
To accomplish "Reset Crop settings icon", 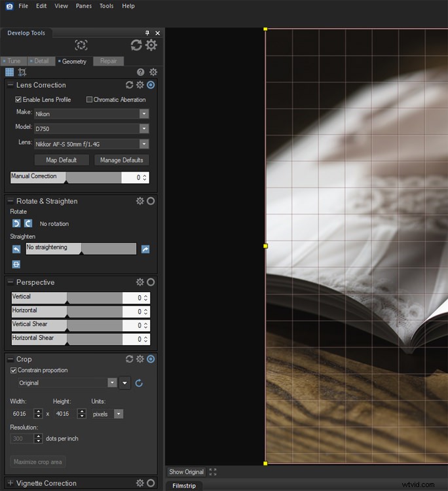I will [x=130, y=359].
